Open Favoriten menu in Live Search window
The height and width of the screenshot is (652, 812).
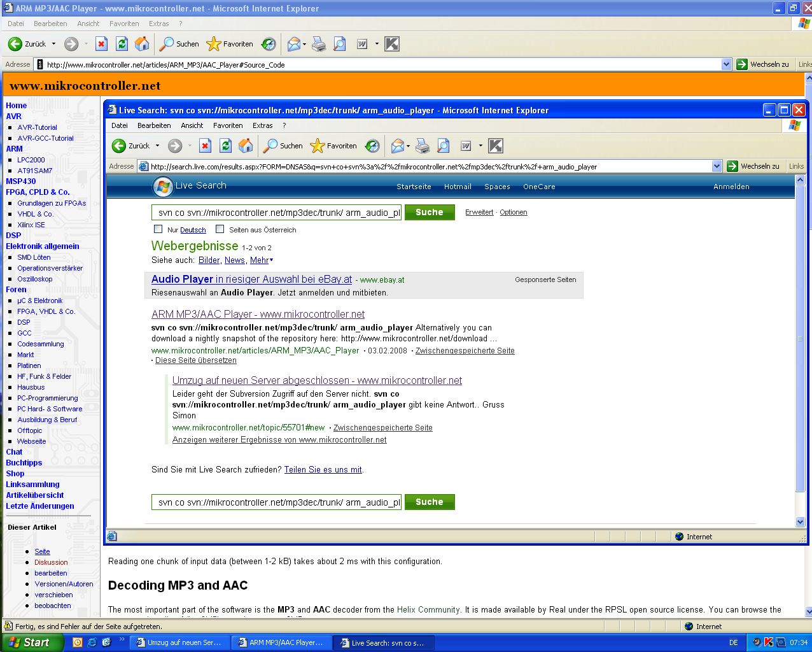(x=228, y=125)
